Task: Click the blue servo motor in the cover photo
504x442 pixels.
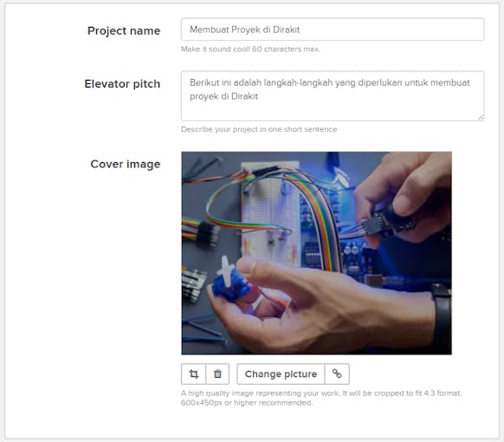Action: coord(231,283)
